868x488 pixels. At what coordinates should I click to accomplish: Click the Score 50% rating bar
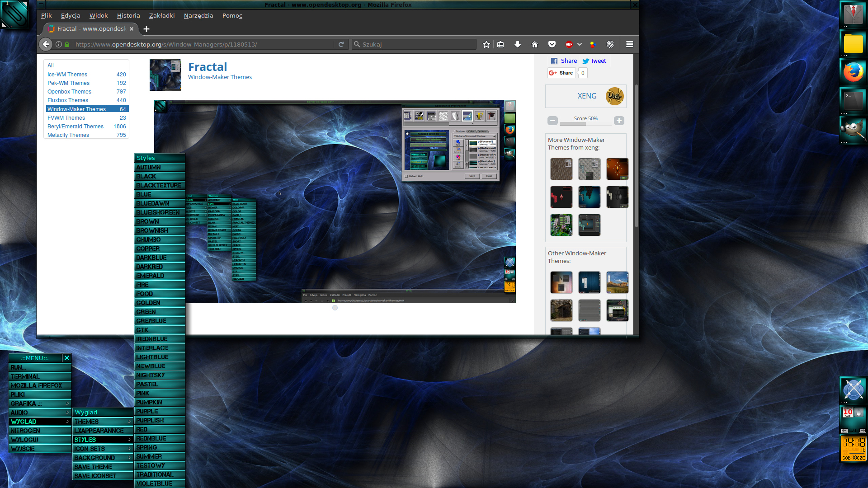(x=585, y=123)
